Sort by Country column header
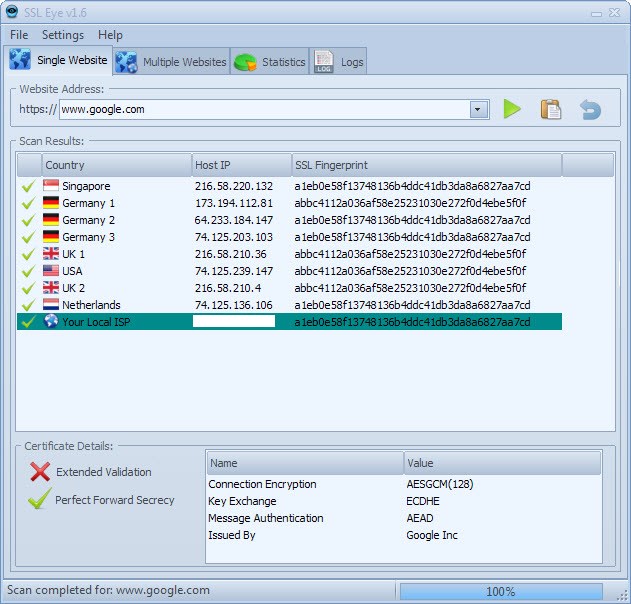The width and height of the screenshot is (631, 604). [117, 165]
